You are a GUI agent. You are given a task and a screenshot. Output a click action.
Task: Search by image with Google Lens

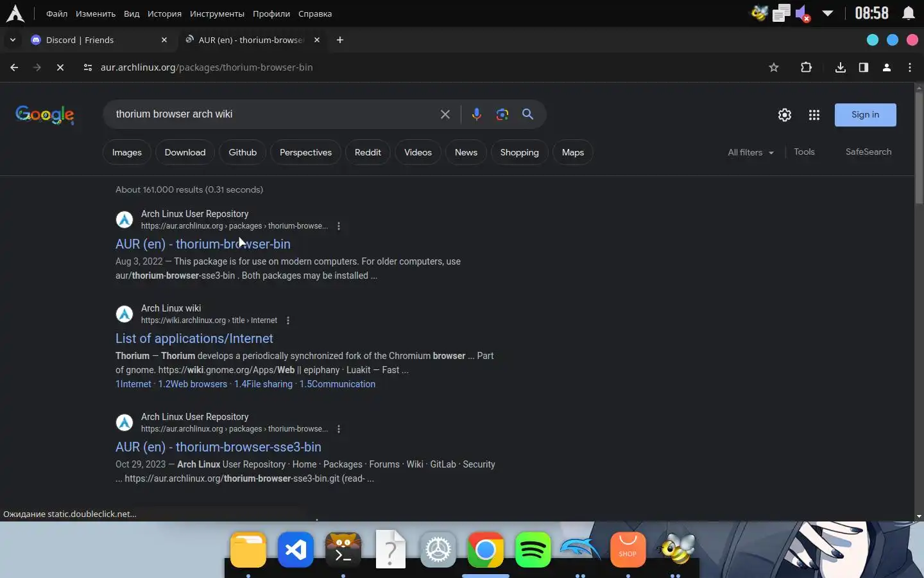tap(502, 114)
